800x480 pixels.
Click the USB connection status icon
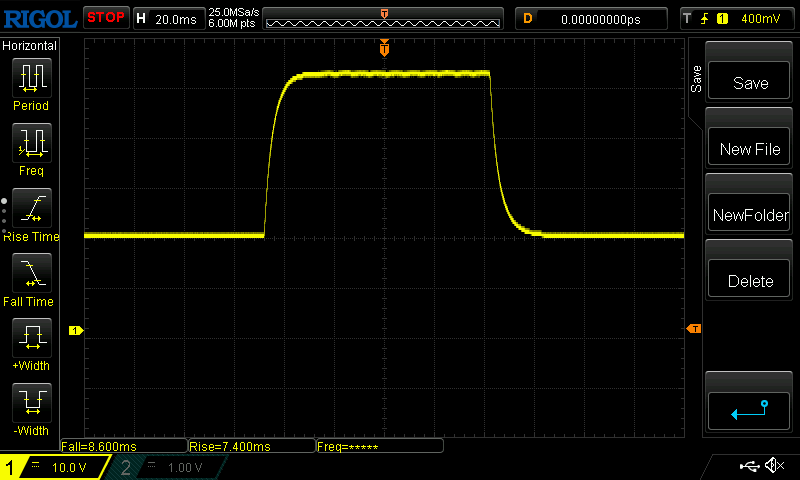tap(748, 466)
